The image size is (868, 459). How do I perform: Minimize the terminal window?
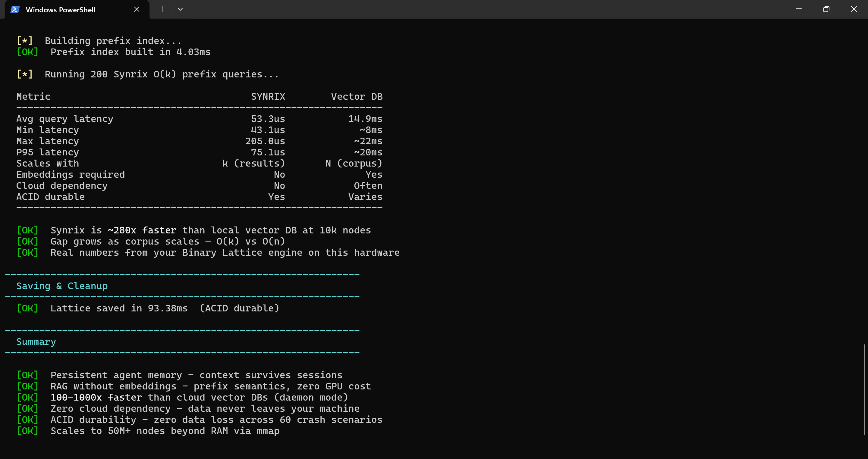click(798, 9)
